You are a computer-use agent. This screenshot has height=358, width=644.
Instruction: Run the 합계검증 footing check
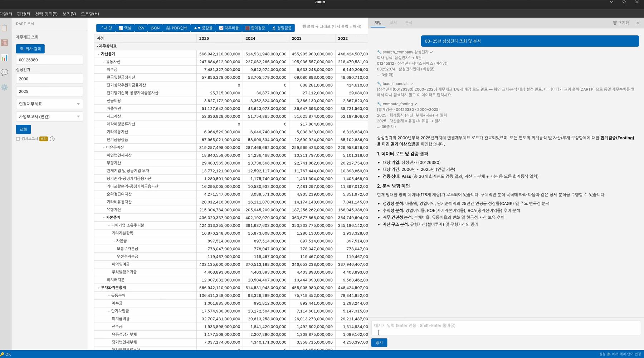[x=255, y=28]
